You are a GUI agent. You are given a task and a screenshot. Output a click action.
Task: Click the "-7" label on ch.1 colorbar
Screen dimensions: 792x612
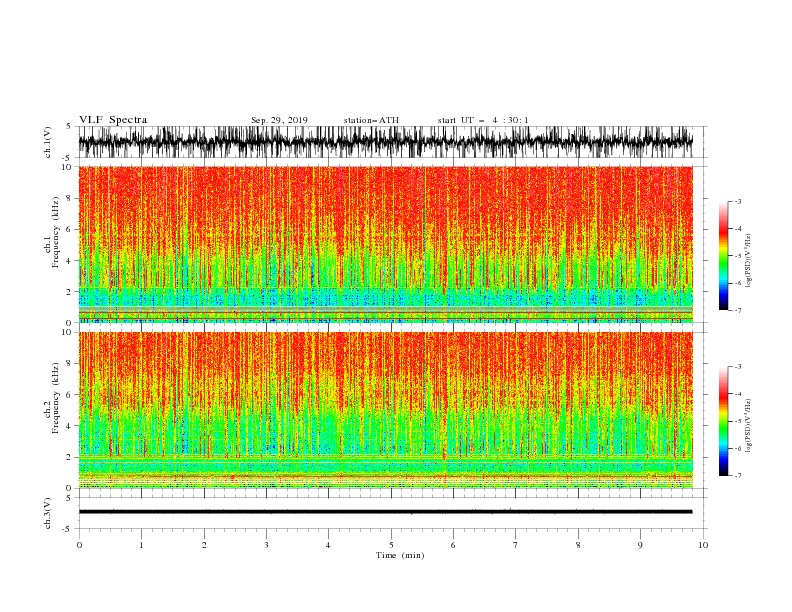(738, 311)
